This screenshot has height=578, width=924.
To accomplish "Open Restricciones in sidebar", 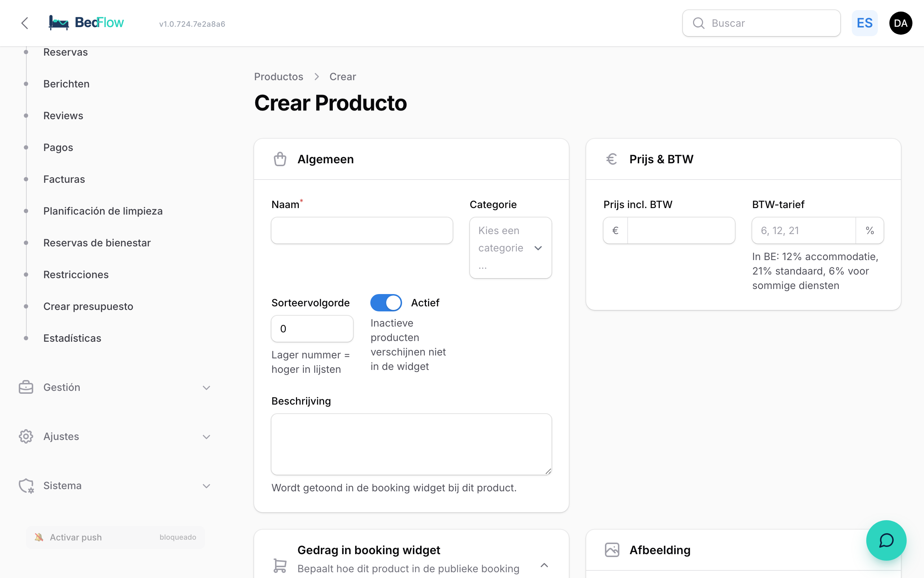I will pyautogui.click(x=76, y=275).
